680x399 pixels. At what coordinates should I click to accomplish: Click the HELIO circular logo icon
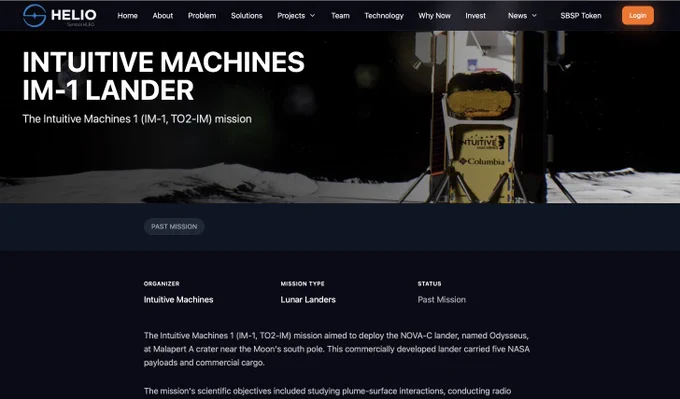(34, 16)
